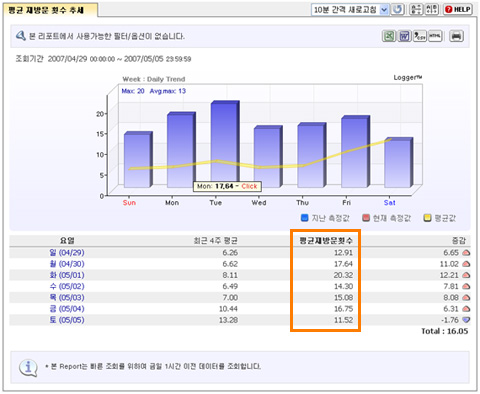Image resolution: width=480 pixels, height=394 pixels.
Task: Click the value 17.64 in table cell
Action: click(343, 264)
